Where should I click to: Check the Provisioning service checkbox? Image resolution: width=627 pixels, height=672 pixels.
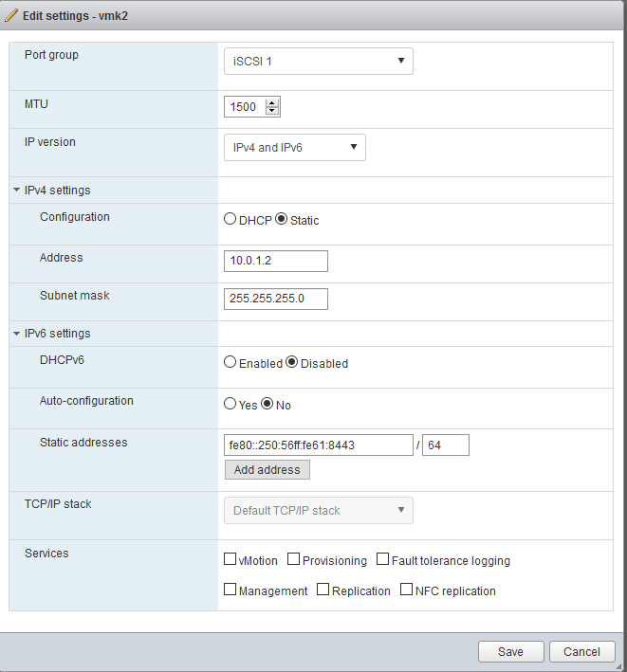tap(294, 559)
